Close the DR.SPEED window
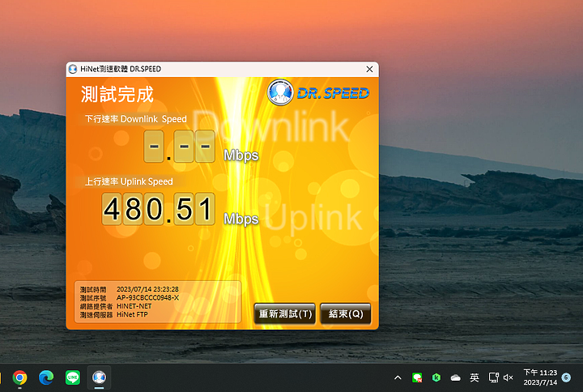 pyautogui.click(x=369, y=69)
